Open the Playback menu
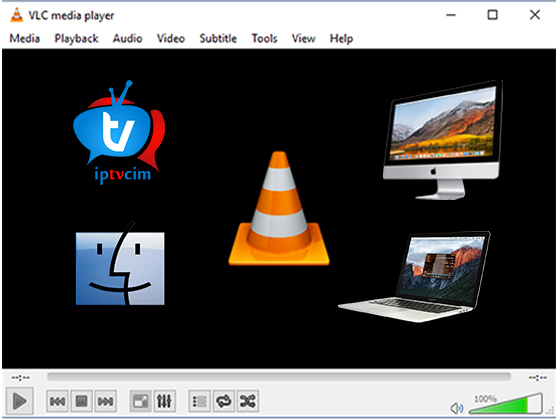Screen dimensions: 560x419 click(76, 38)
